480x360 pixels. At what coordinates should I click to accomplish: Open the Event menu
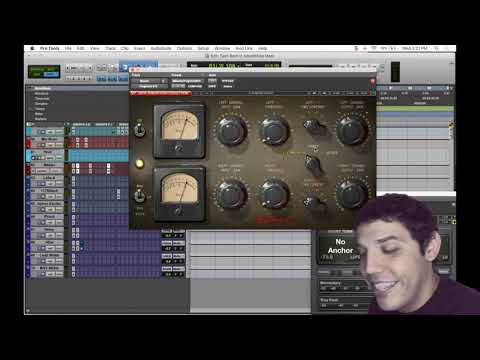tap(139, 48)
